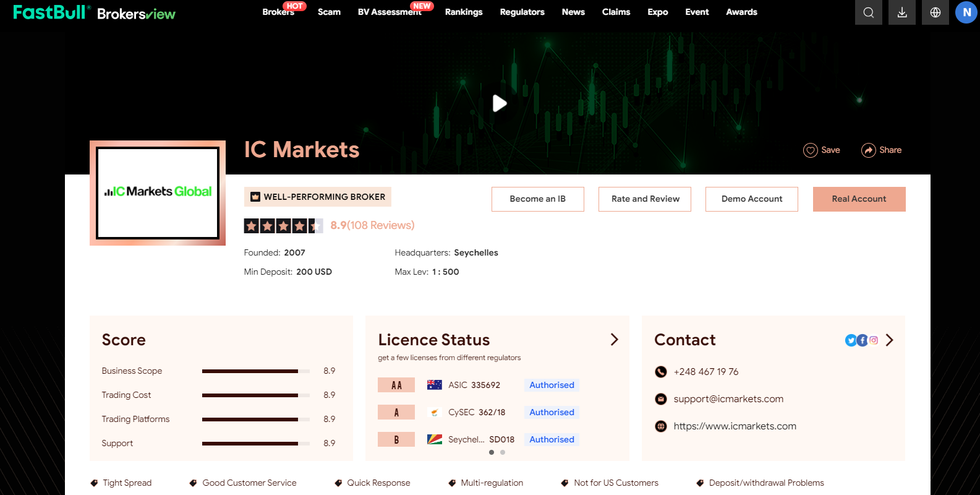Expand the Licence Status section arrow
The width and height of the screenshot is (980, 495).
tap(614, 340)
